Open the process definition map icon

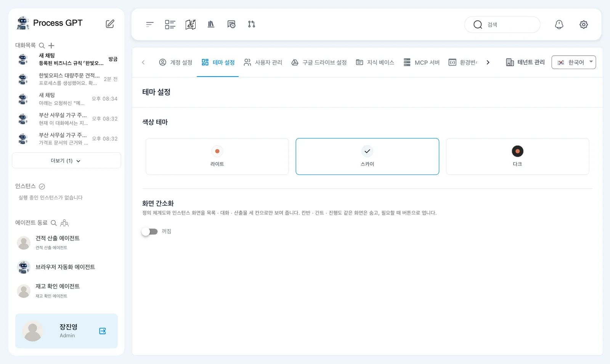pyautogui.click(x=191, y=24)
